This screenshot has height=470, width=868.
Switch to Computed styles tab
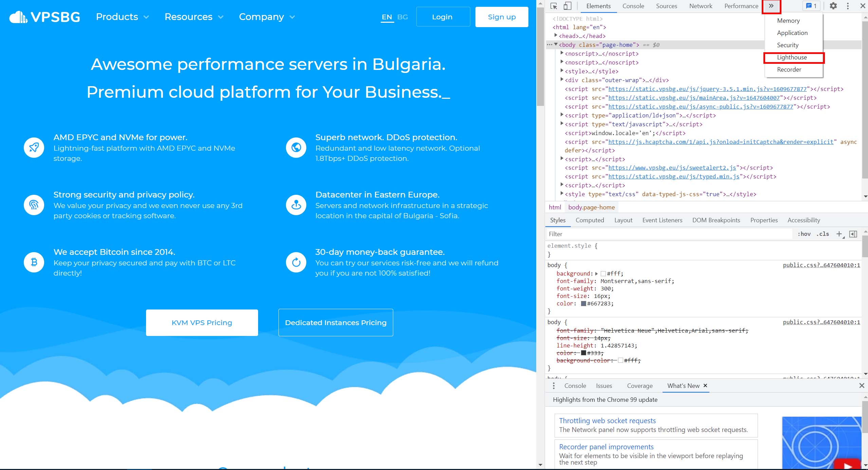click(x=590, y=220)
